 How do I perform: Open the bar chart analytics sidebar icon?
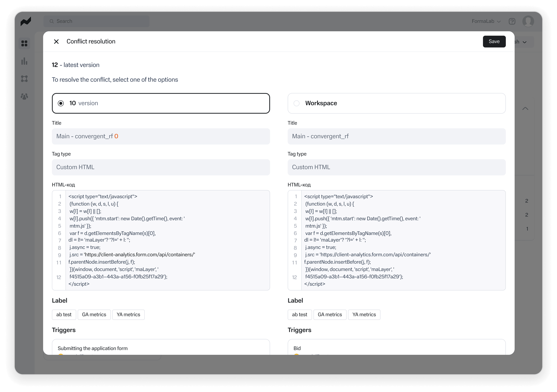pyautogui.click(x=24, y=61)
